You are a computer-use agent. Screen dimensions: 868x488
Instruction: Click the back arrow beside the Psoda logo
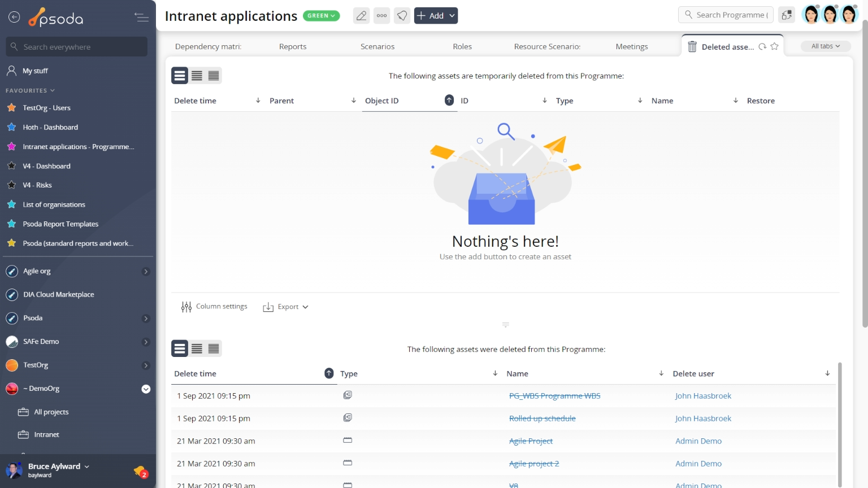[14, 18]
